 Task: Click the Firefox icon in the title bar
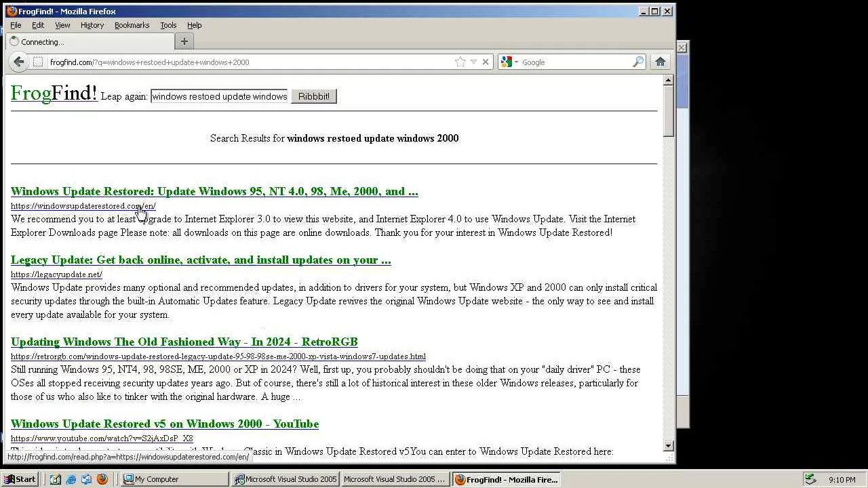point(12,11)
